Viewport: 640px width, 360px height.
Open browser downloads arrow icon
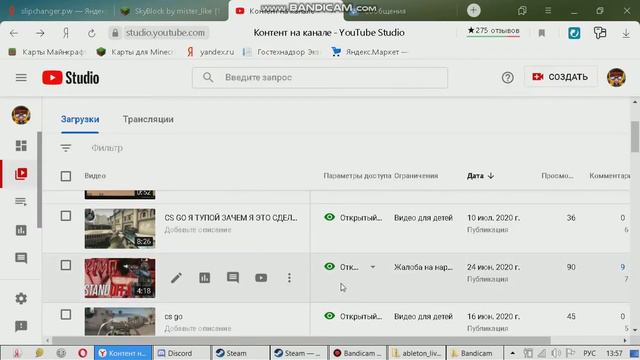point(626,33)
